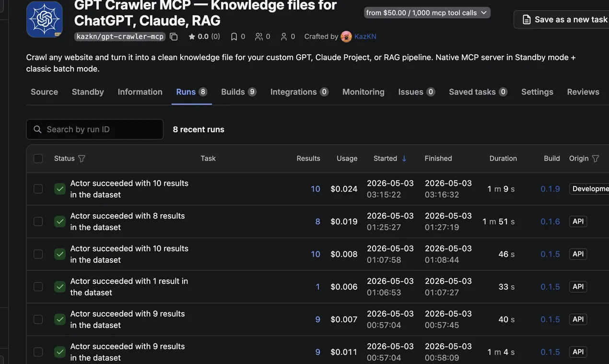Select the Runs tab
The height and width of the screenshot is (364, 609).
pyautogui.click(x=191, y=92)
